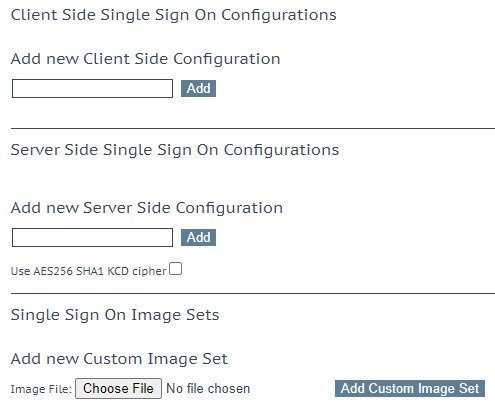Click the 'Image File:' label
Viewport: 495px width, 407px height.
click(41, 389)
